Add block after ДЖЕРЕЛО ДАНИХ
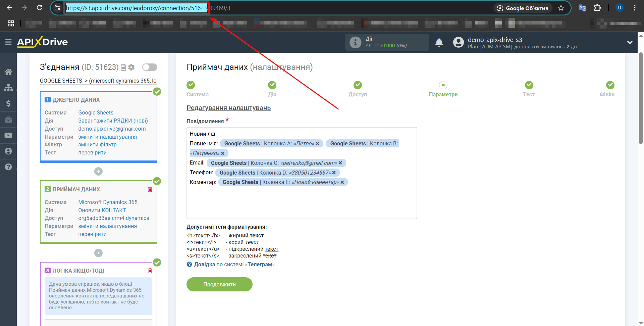This screenshot has width=644, height=326. 98,172
